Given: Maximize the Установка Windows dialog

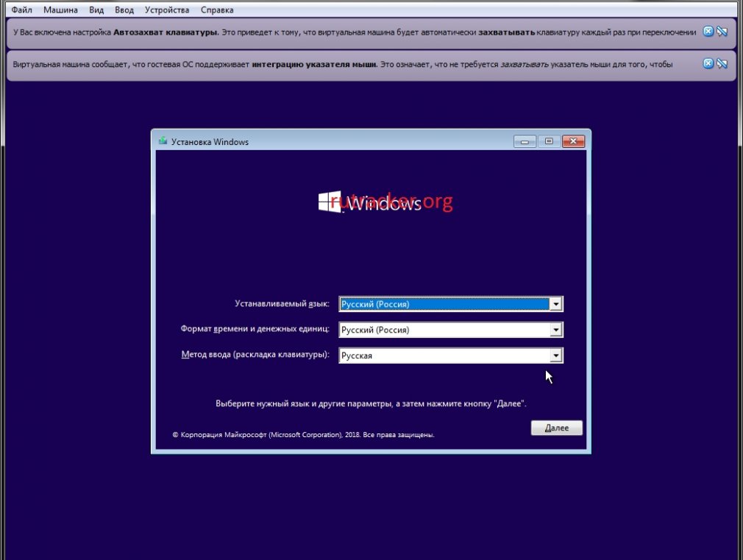Looking at the screenshot, I should tap(549, 141).
